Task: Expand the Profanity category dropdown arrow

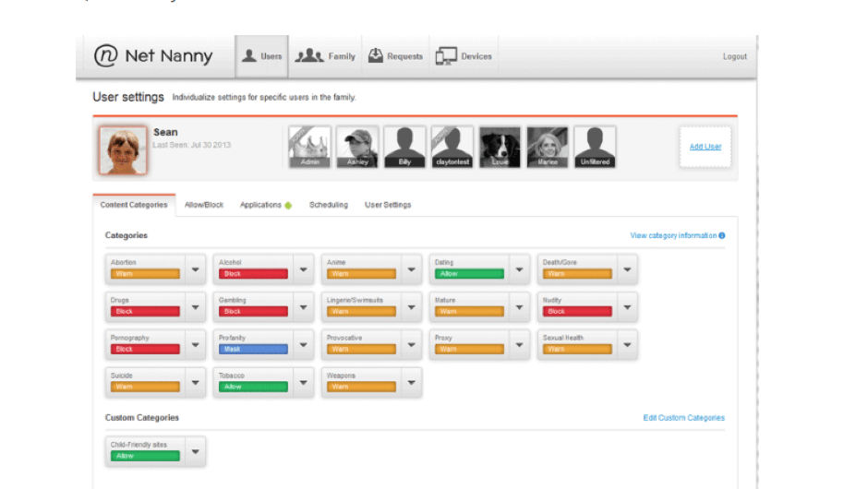Action: (x=303, y=346)
